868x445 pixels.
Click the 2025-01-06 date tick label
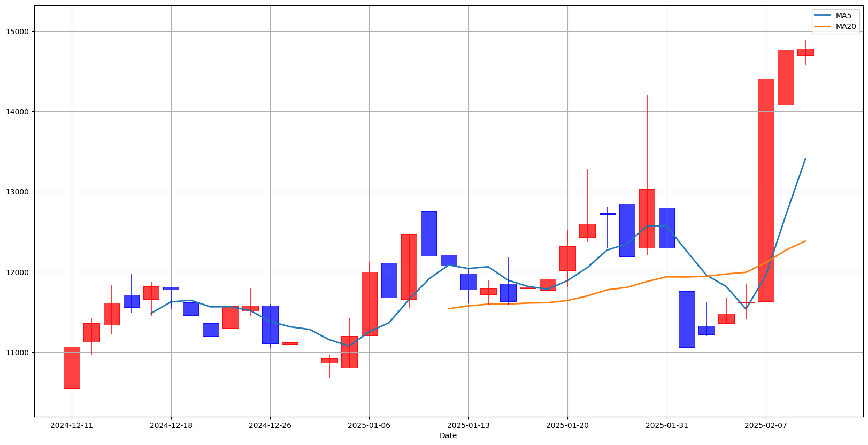tap(369, 425)
